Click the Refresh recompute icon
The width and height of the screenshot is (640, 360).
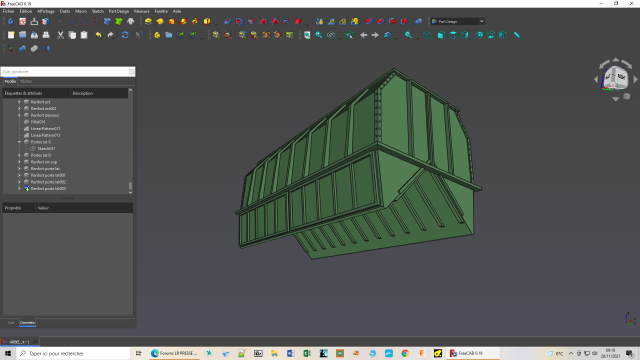tap(125, 35)
